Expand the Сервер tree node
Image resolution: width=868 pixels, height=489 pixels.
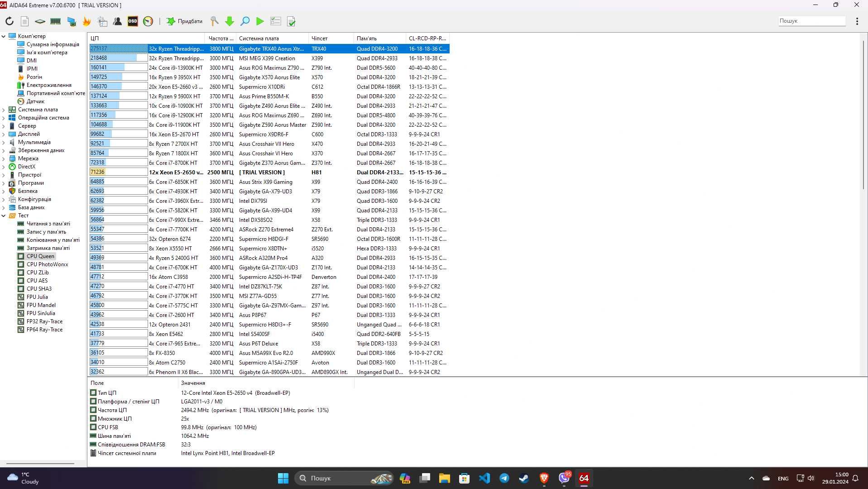click(4, 126)
